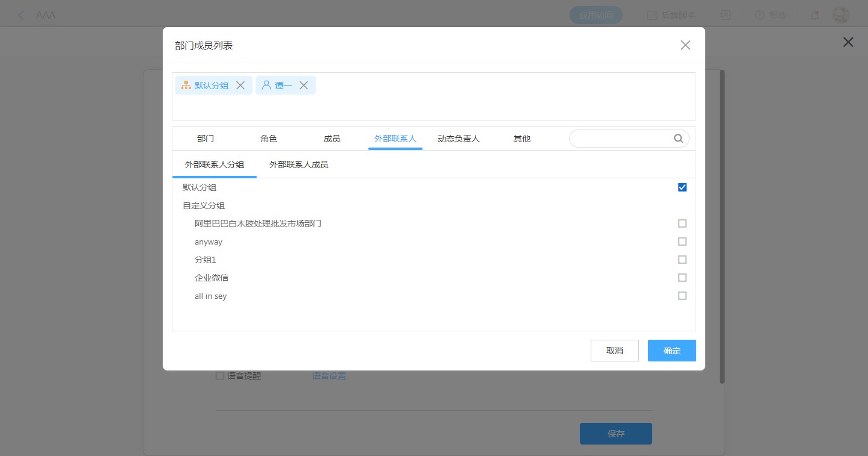Screen dimensions: 868x456
Task: Select the 分组1 checkbox
Action: pyautogui.click(x=682, y=260)
